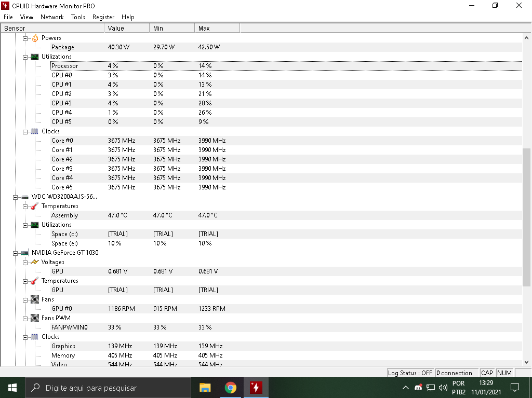Screen dimensions: 532x398
Task: Click the NVIDIA Temperatures thermometer icon
Action: 35,281
